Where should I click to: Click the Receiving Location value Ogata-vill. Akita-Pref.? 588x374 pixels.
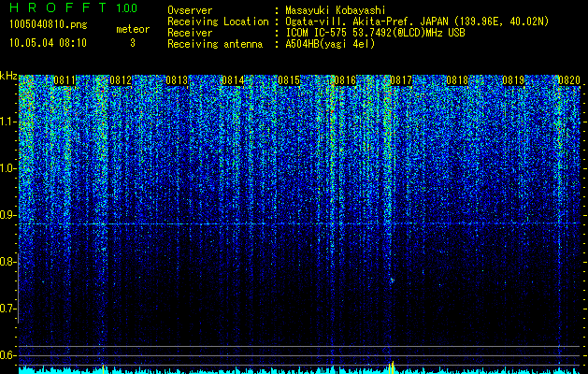click(348, 22)
